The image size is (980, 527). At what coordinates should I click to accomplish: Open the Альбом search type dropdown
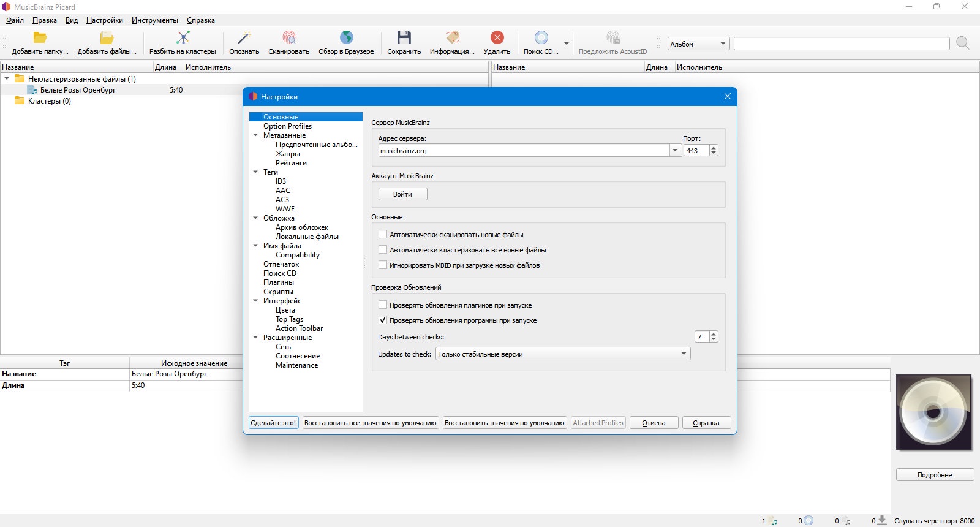point(698,44)
